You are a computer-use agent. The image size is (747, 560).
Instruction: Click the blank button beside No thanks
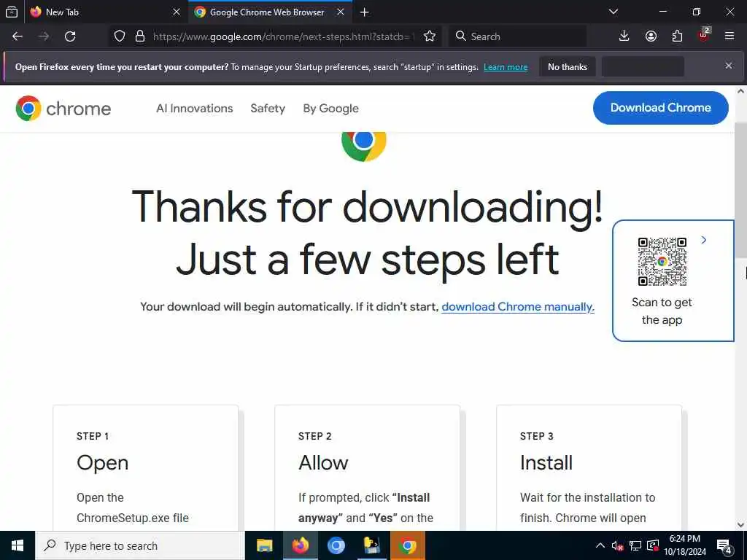[x=643, y=66]
